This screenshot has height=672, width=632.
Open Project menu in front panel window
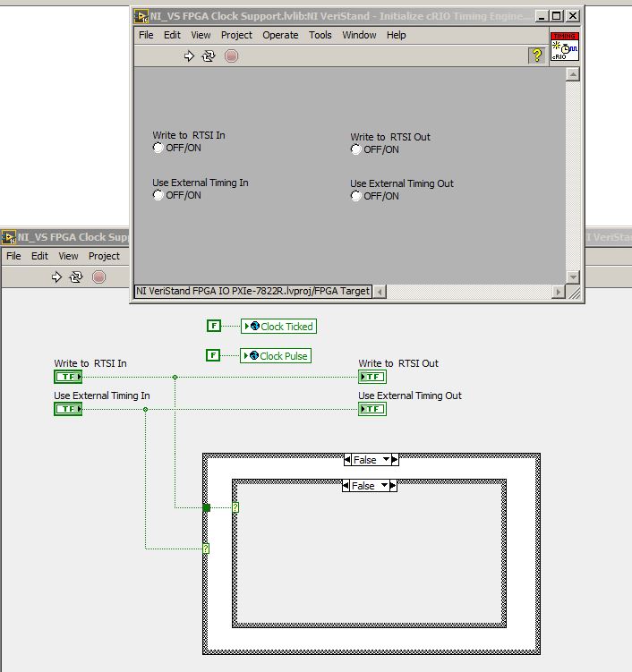(x=236, y=35)
